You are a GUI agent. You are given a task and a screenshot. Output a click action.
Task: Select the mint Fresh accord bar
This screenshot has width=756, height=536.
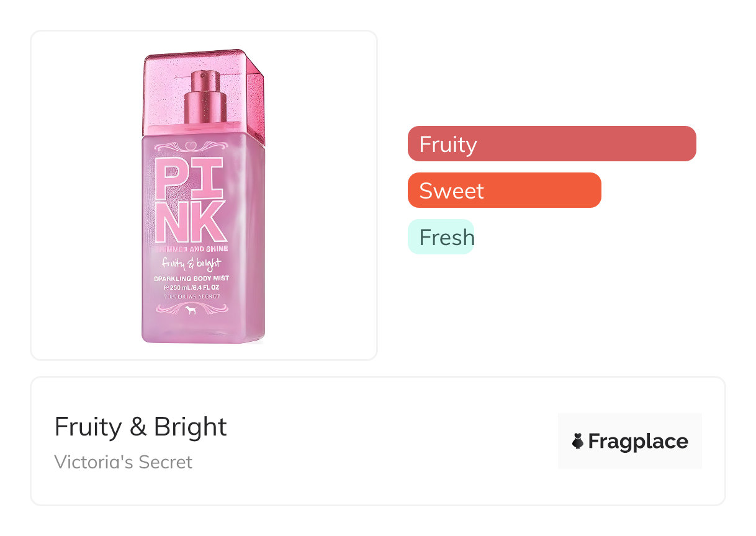441,237
